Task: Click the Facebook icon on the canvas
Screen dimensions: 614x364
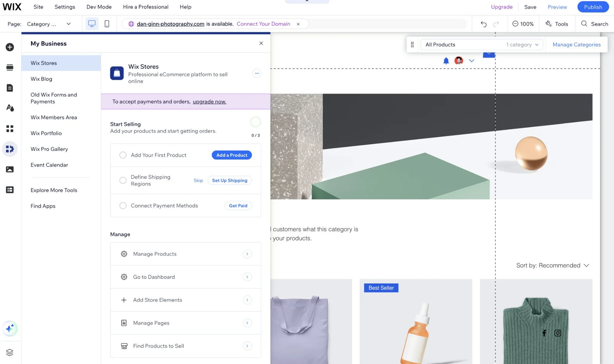Action: point(544,333)
